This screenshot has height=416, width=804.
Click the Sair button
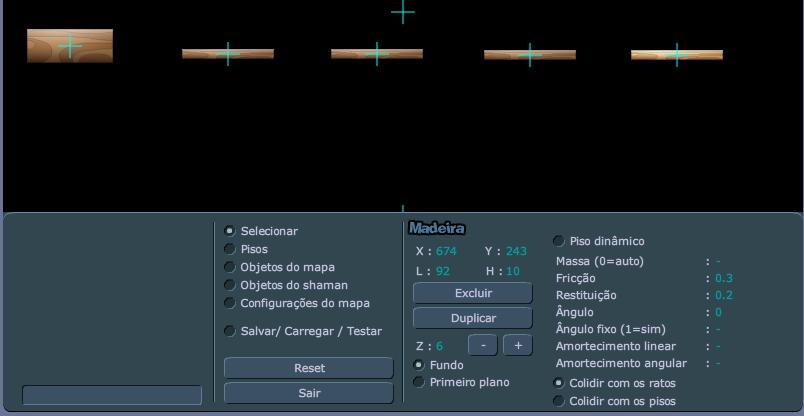[x=309, y=393]
